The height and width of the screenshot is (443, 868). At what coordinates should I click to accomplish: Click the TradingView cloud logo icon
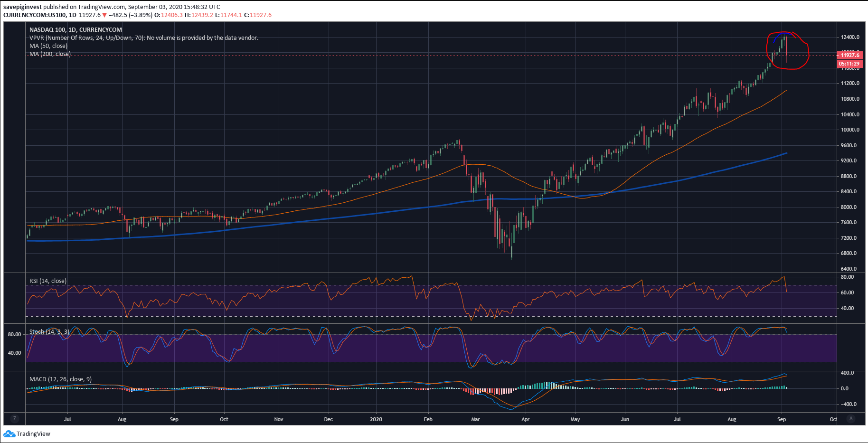[x=9, y=434]
